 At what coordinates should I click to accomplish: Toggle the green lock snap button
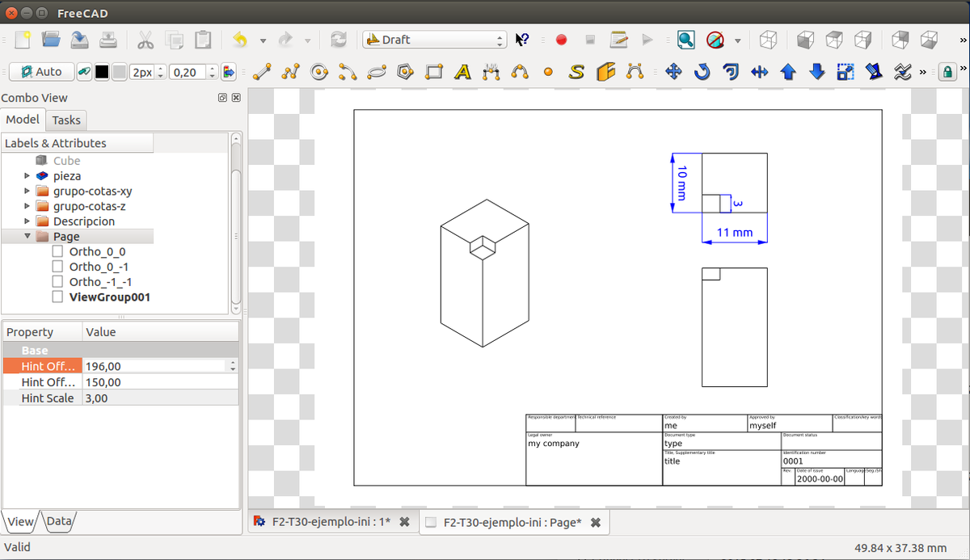click(x=947, y=72)
